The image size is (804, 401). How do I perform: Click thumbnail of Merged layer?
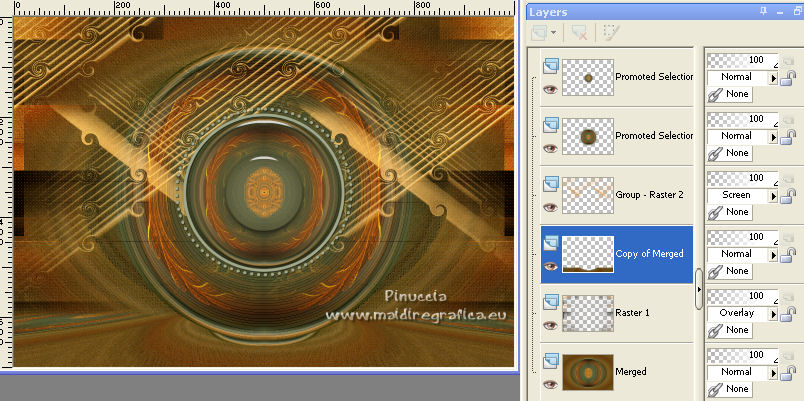pyautogui.click(x=588, y=372)
